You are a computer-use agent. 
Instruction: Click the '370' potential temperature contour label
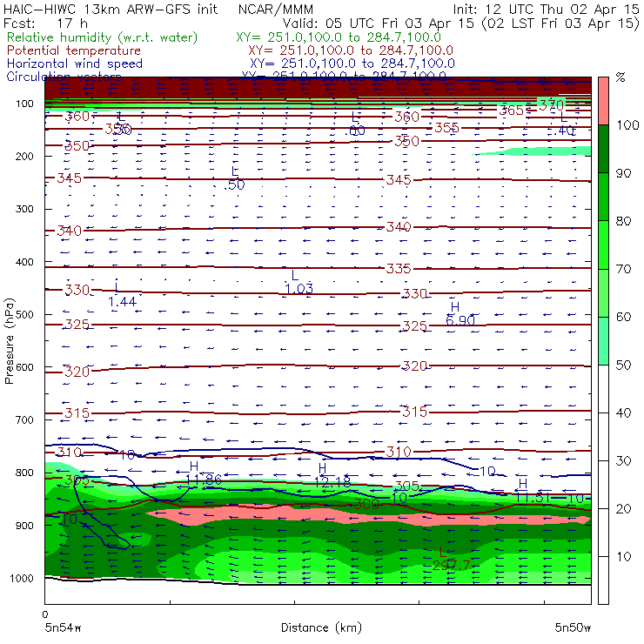[551, 105]
